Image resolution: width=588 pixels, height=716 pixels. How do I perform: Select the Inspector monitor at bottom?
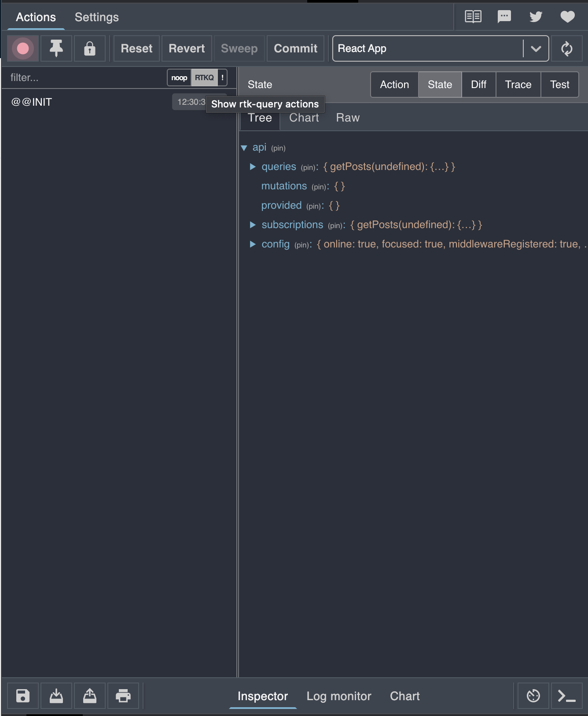[263, 696]
